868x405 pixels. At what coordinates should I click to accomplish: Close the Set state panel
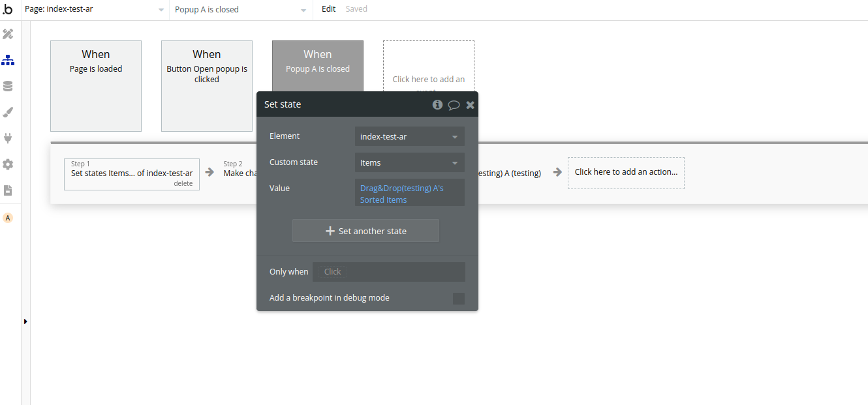(x=470, y=105)
